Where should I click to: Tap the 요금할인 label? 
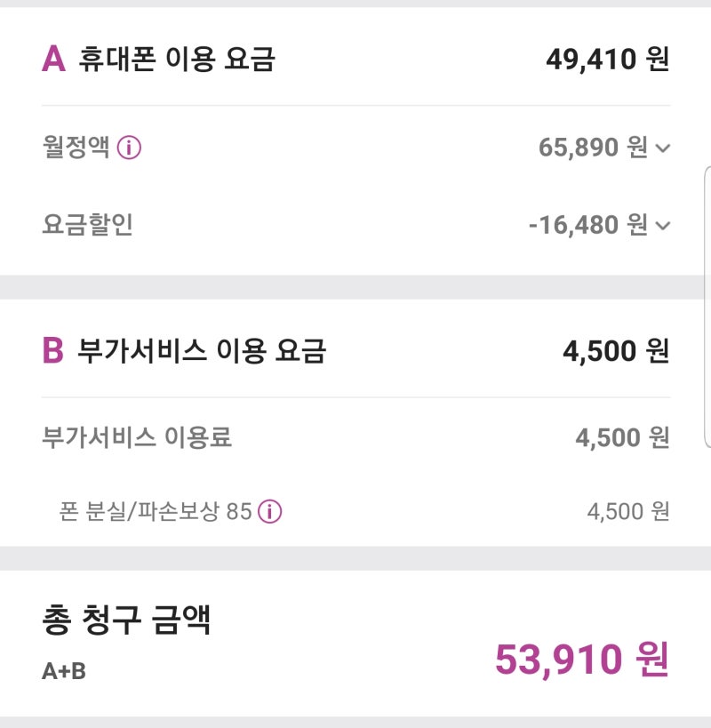pyautogui.click(x=88, y=225)
